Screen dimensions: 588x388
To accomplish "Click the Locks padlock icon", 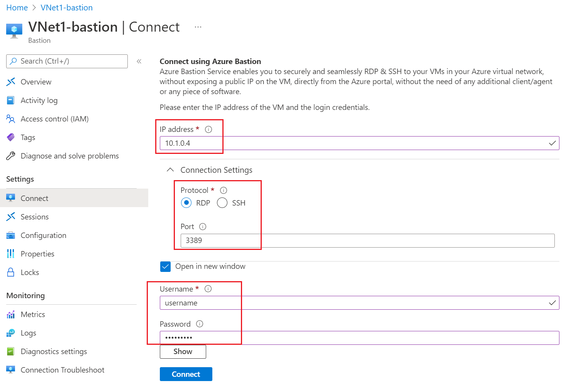I will 11,272.
